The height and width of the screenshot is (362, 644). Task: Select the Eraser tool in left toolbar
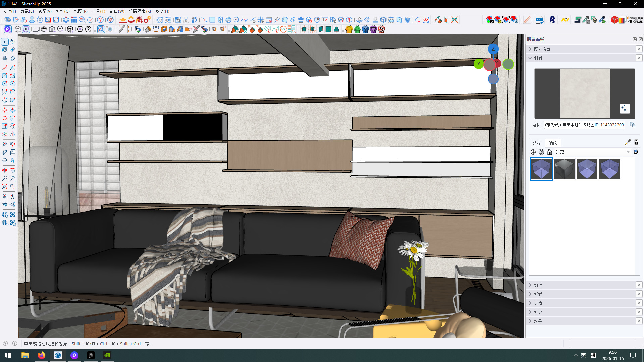click(x=12, y=50)
